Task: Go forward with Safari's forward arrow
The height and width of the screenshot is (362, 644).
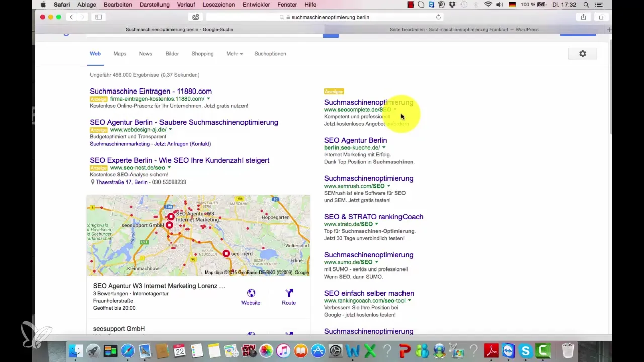Action: (82, 17)
